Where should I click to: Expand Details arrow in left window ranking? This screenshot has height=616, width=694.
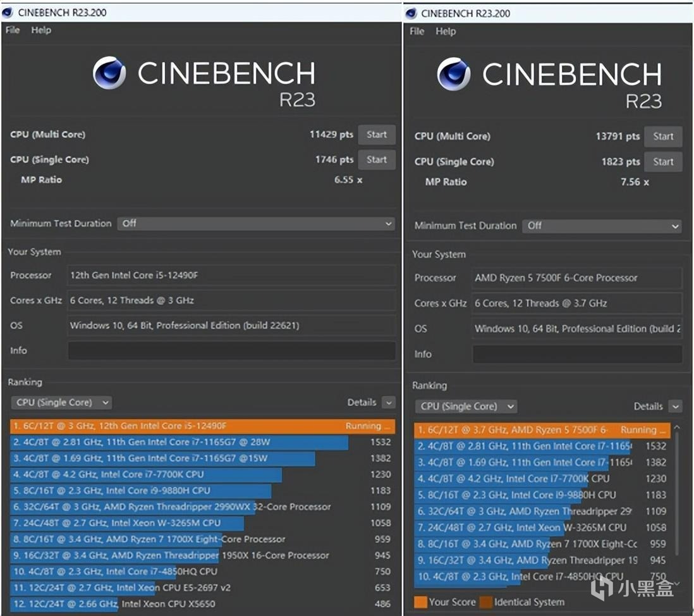388,402
